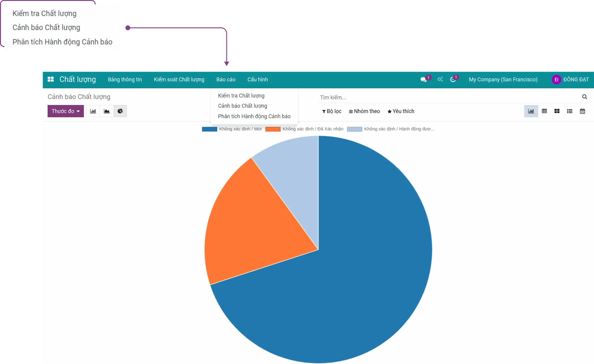Open the Yêu thích favorites dropdown

pos(401,111)
